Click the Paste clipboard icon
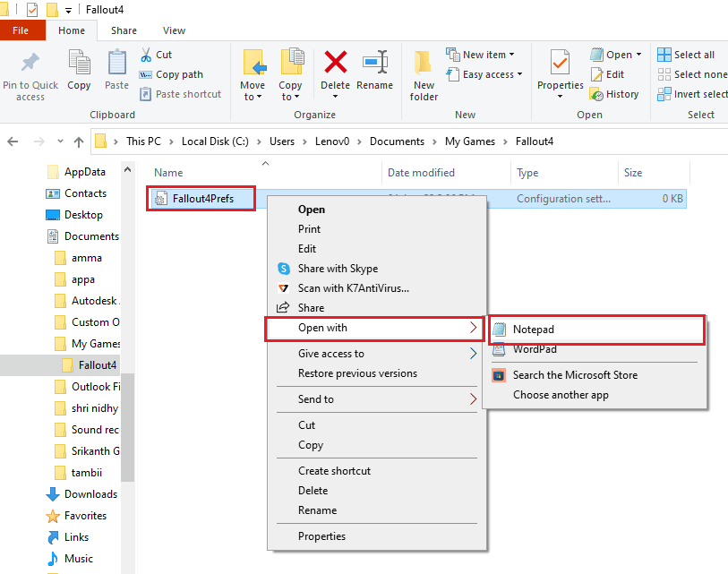 coord(116,63)
